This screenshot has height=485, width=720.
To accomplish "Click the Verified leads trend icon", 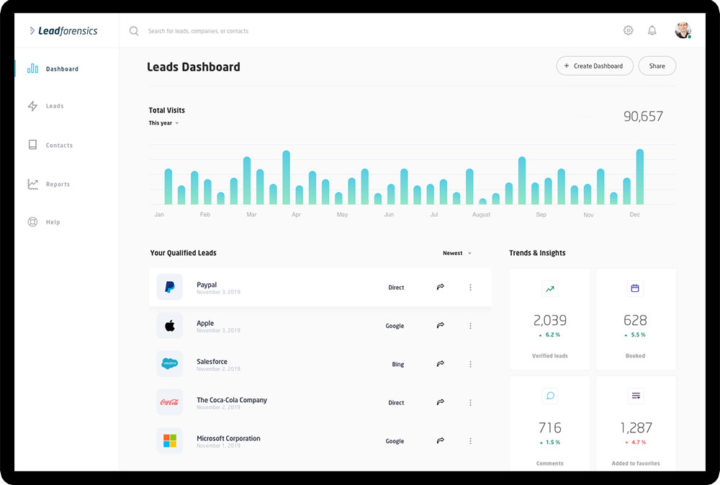I will pyautogui.click(x=549, y=289).
